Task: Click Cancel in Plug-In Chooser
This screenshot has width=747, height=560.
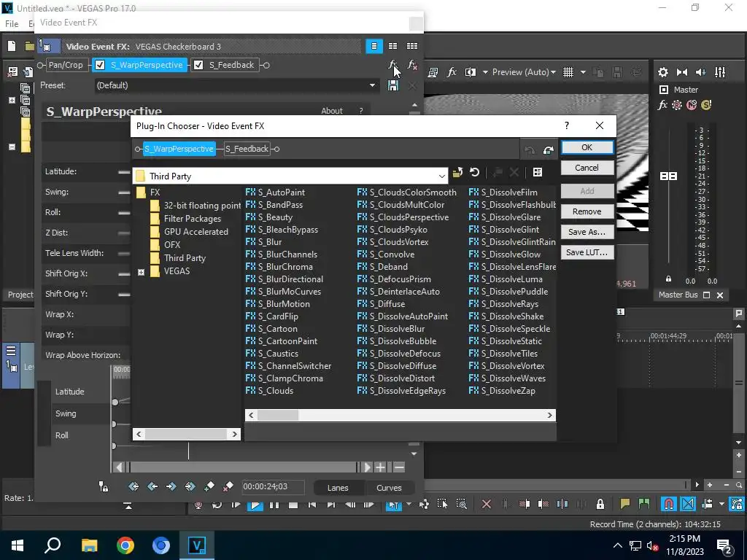Action: pyautogui.click(x=587, y=168)
